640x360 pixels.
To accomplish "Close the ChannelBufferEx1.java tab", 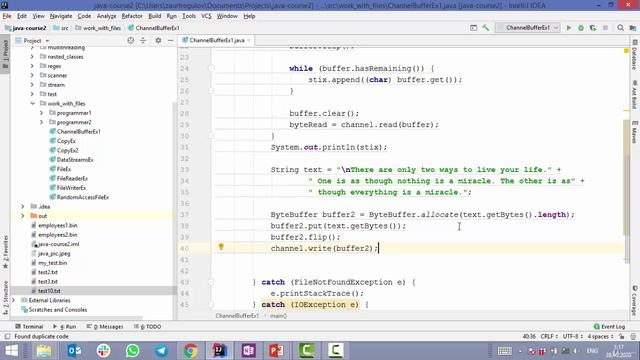I will pyautogui.click(x=249, y=40).
